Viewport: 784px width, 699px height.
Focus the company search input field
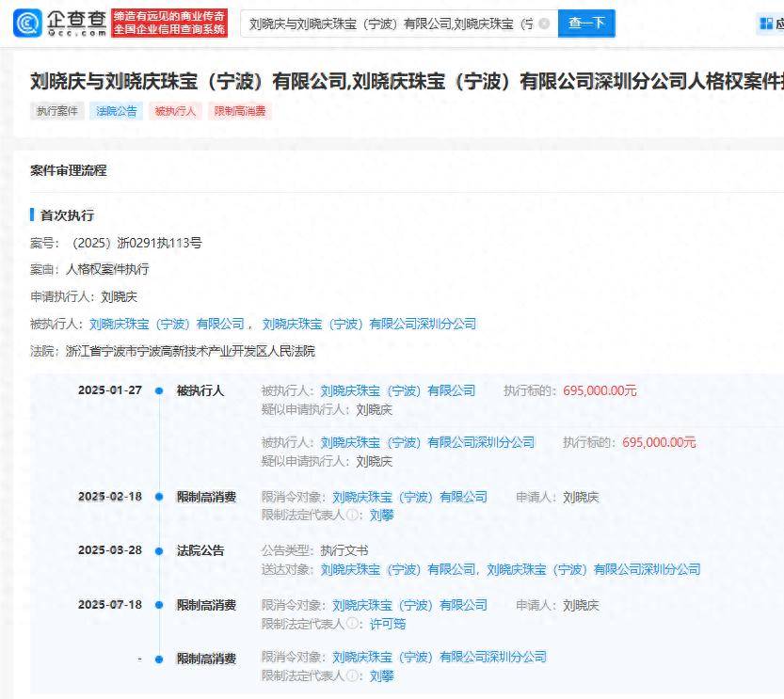click(x=399, y=24)
